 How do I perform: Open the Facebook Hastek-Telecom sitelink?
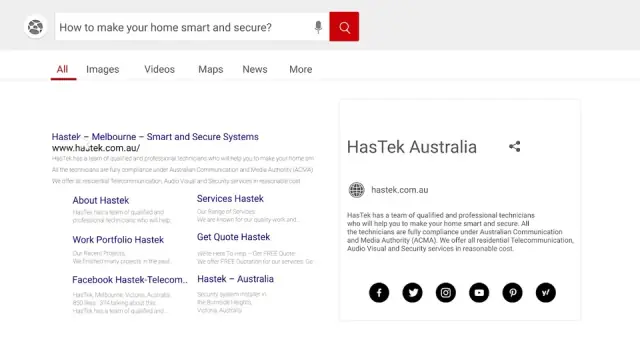130,280
